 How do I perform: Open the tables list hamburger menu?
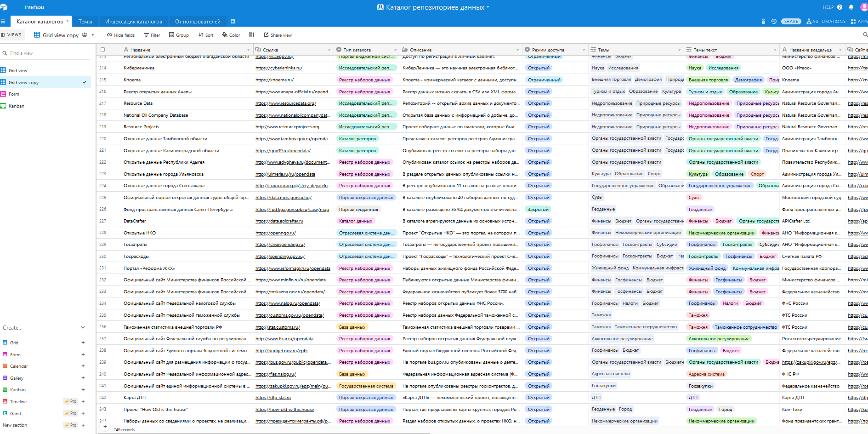pyautogui.click(x=3, y=22)
